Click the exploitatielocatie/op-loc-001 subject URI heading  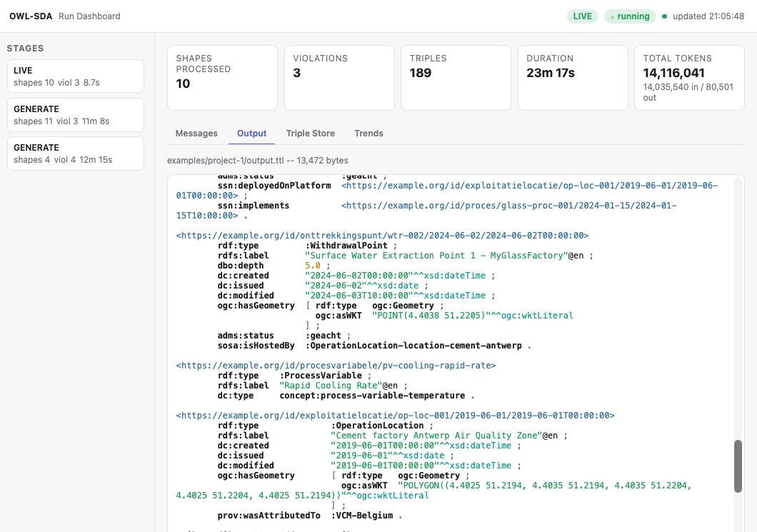[396, 416]
